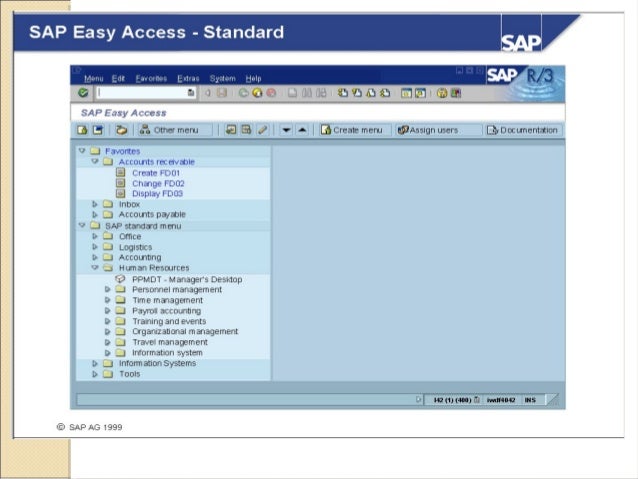The height and width of the screenshot is (479, 638).
Task: Expand the Time management folder
Action: [107, 300]
